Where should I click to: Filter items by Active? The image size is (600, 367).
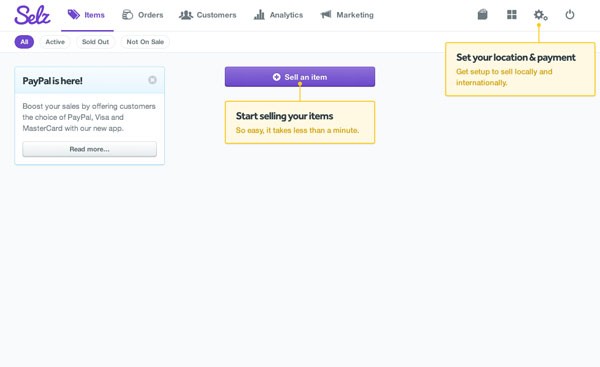[55, 42]
